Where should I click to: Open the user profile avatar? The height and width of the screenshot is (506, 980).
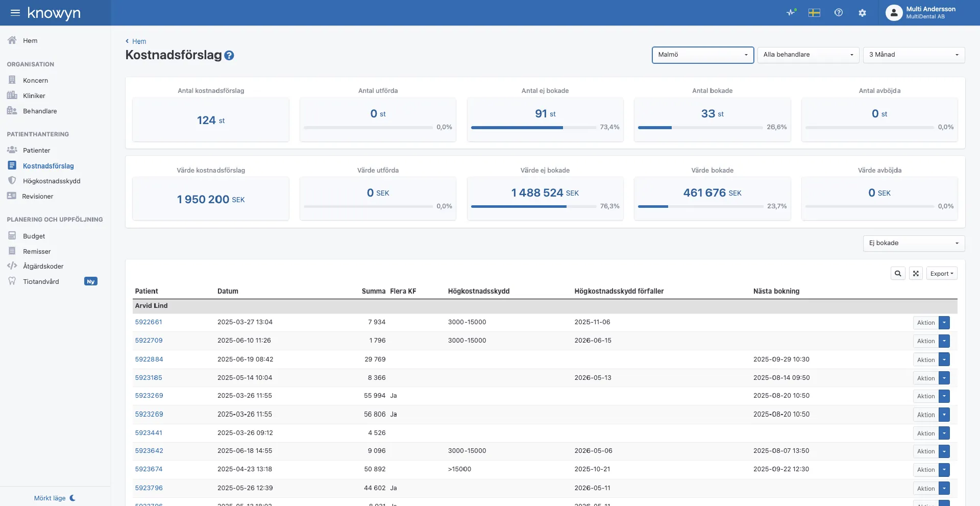pos(894,13)
